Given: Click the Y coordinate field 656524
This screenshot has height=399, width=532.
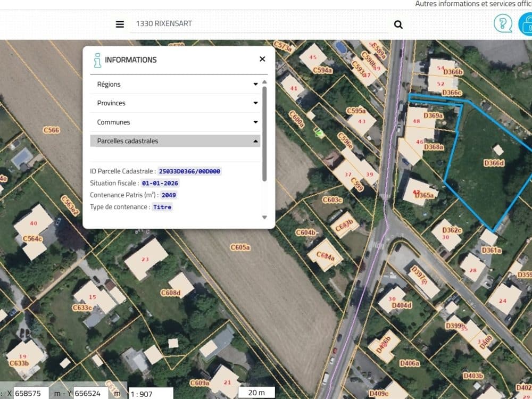Looking at the screenshot, I should pyautogui.click(x=91, y=393).
